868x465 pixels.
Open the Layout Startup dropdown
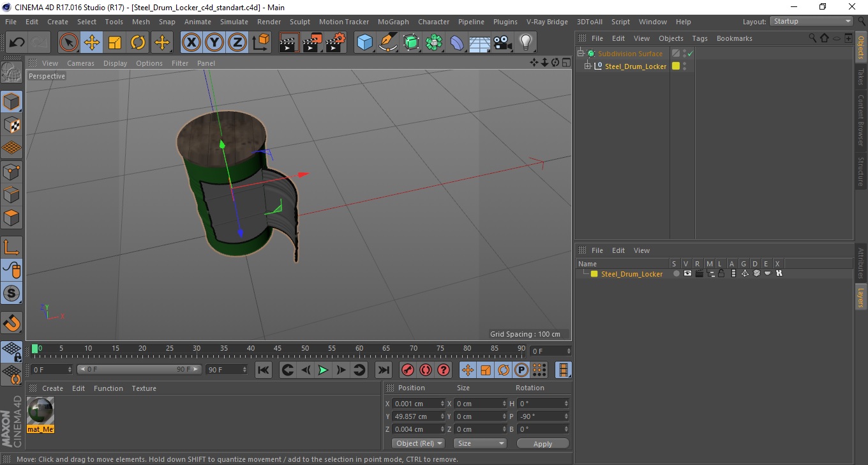(811, 21)
